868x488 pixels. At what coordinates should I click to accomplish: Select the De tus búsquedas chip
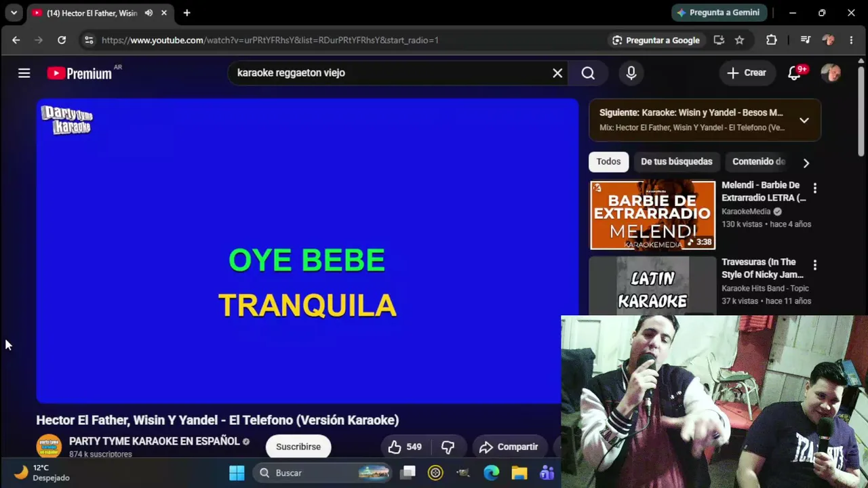(677, 162)
